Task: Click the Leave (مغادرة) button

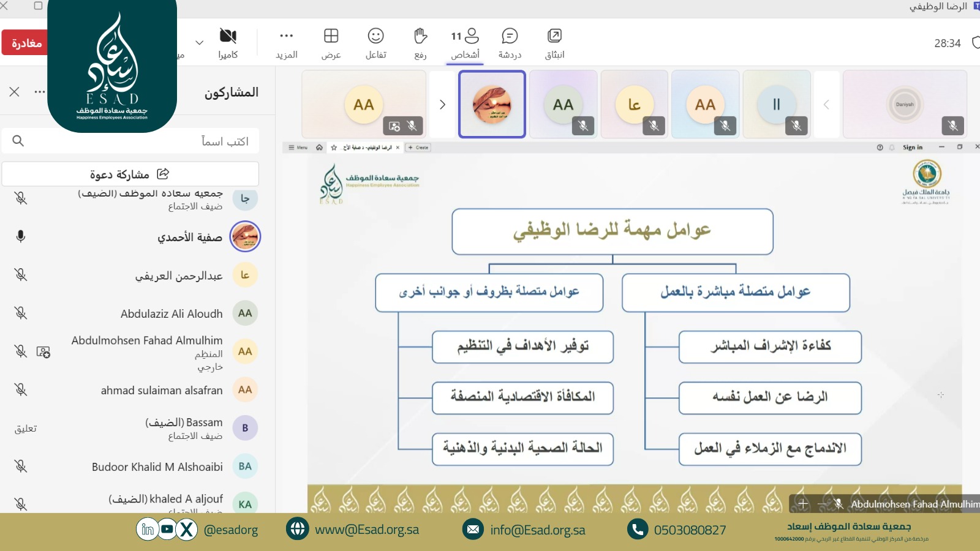Action: pos(26,43)
